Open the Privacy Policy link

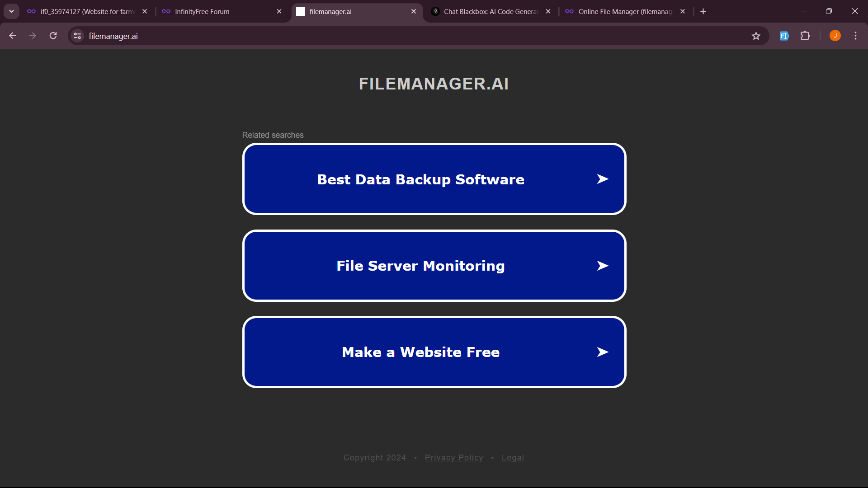tap(454, 458)
